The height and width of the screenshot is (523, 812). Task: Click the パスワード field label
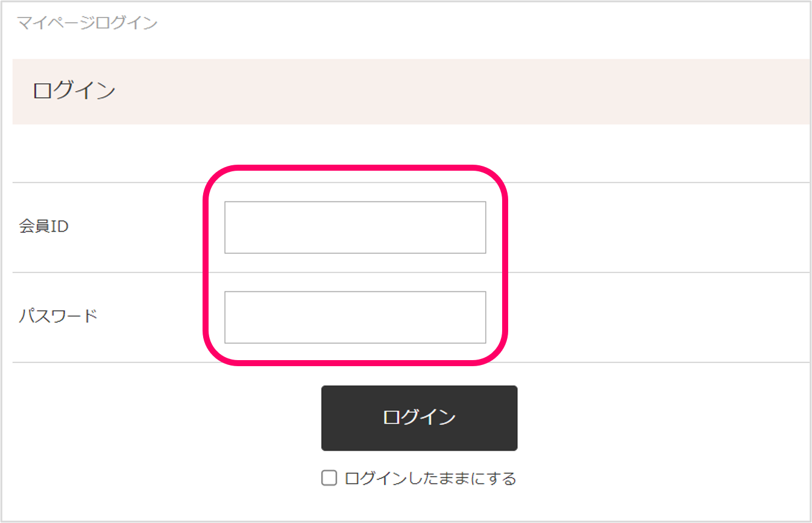click(x=58, y=315)
